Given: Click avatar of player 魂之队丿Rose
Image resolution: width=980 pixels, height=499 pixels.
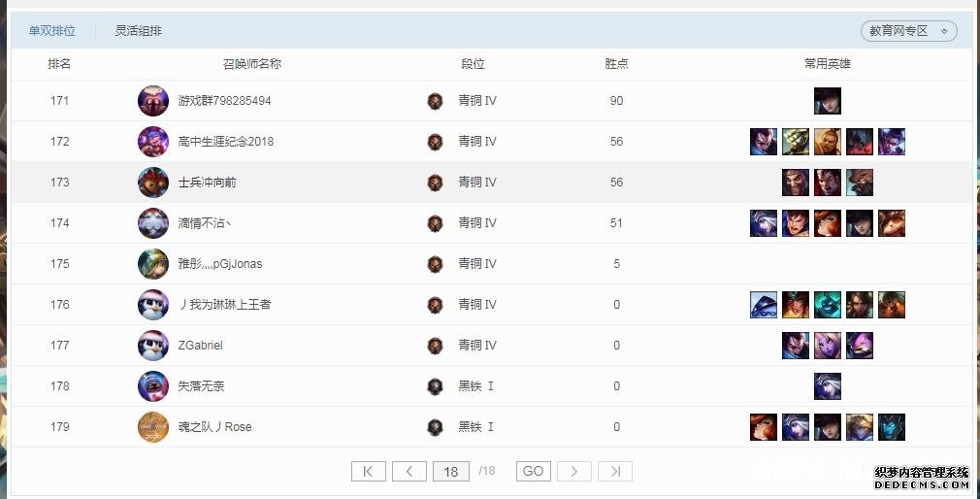Looking at the screenshot, I should point(153,427).
